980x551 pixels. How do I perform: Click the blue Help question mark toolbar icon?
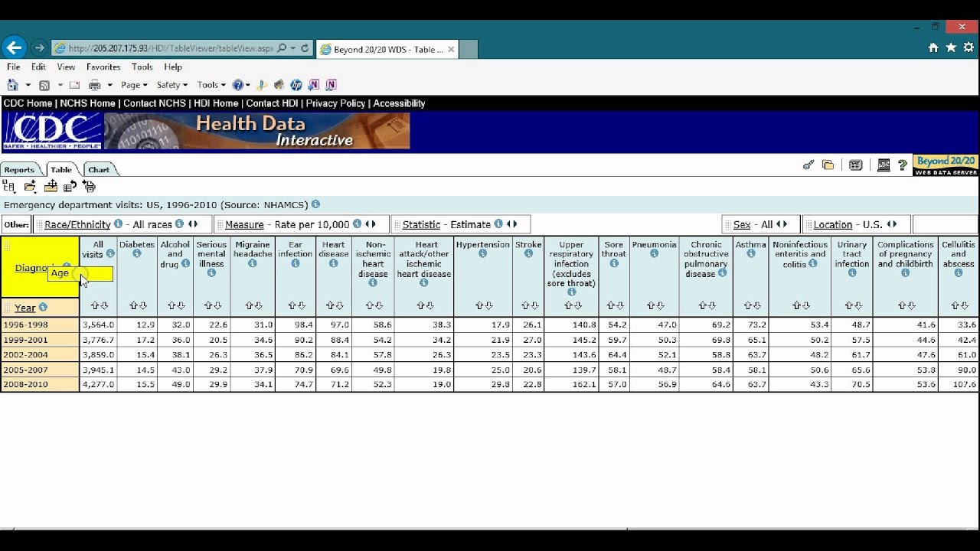click(238, 85)
